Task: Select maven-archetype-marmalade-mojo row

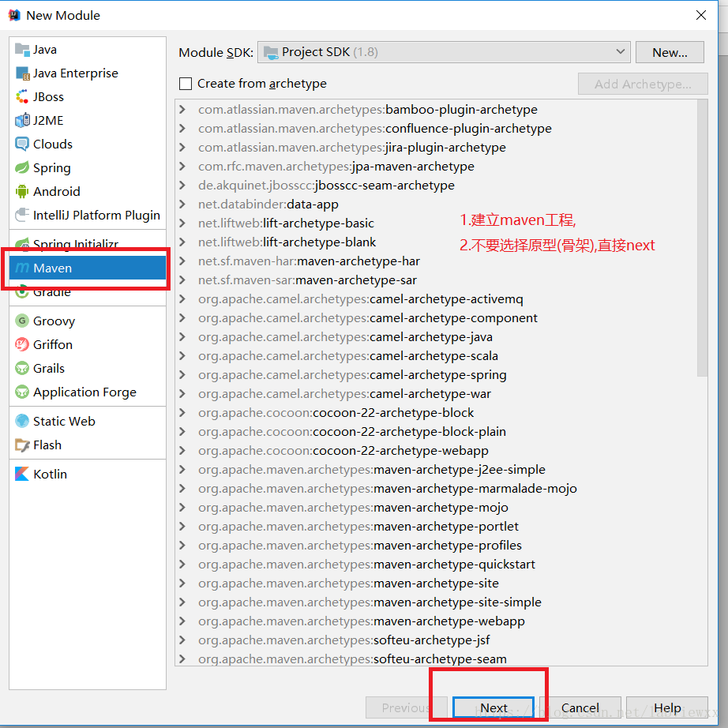Action: [437, 489]
